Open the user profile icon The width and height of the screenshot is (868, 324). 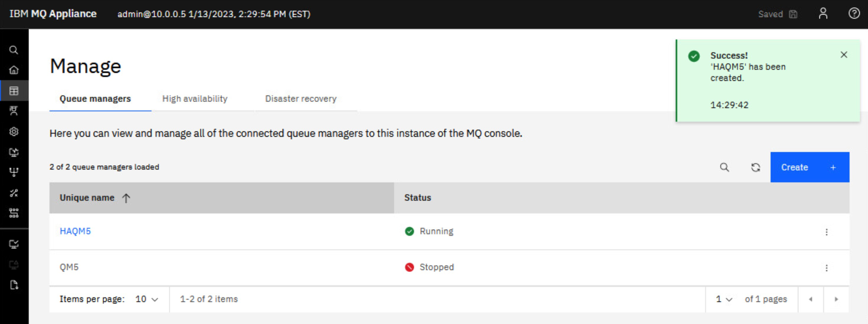(823, 14)
